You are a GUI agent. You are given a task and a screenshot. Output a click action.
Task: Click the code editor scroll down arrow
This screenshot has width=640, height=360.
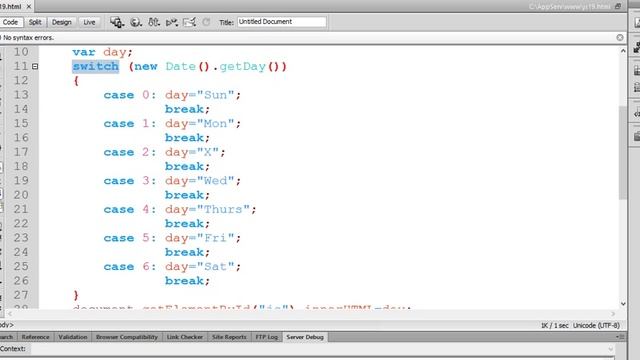(623, 304)
